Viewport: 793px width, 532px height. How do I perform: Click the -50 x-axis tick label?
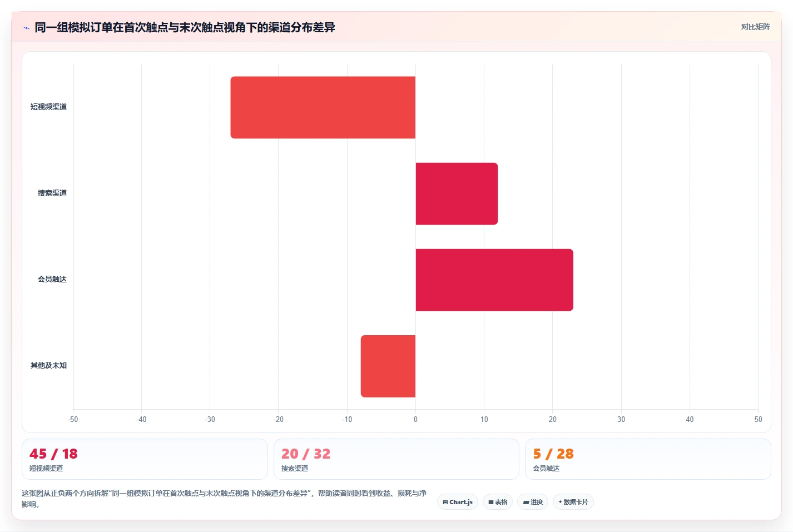click(73, 419)
